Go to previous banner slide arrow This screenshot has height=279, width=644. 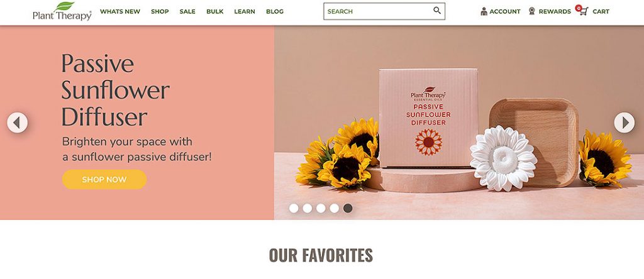tap(17, 123)
